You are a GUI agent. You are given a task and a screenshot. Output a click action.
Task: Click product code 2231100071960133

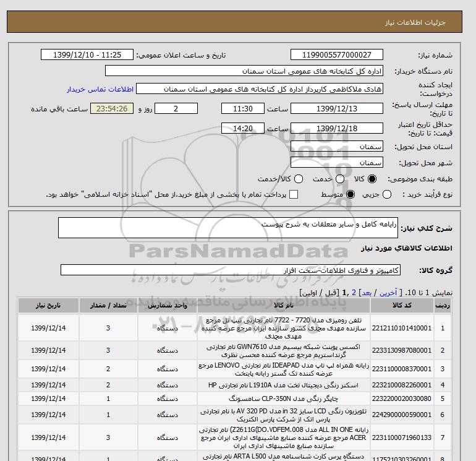[x=402, y=437]
